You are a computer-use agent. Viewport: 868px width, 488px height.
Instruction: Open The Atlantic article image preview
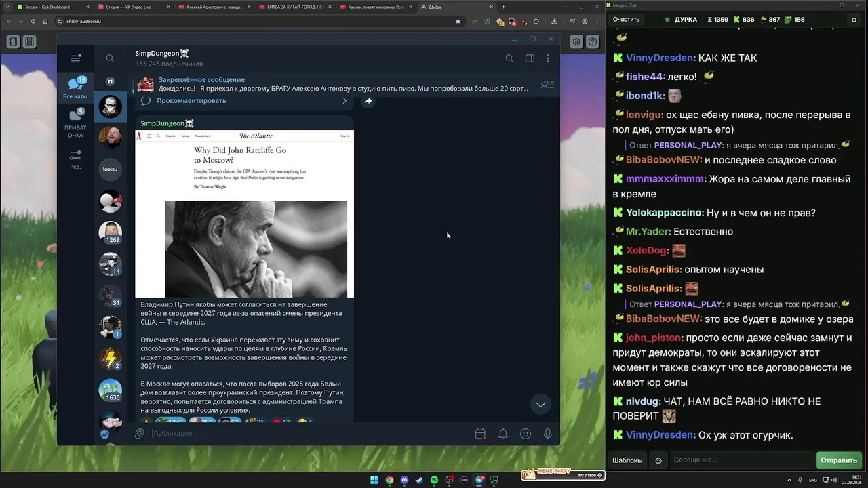244,213
